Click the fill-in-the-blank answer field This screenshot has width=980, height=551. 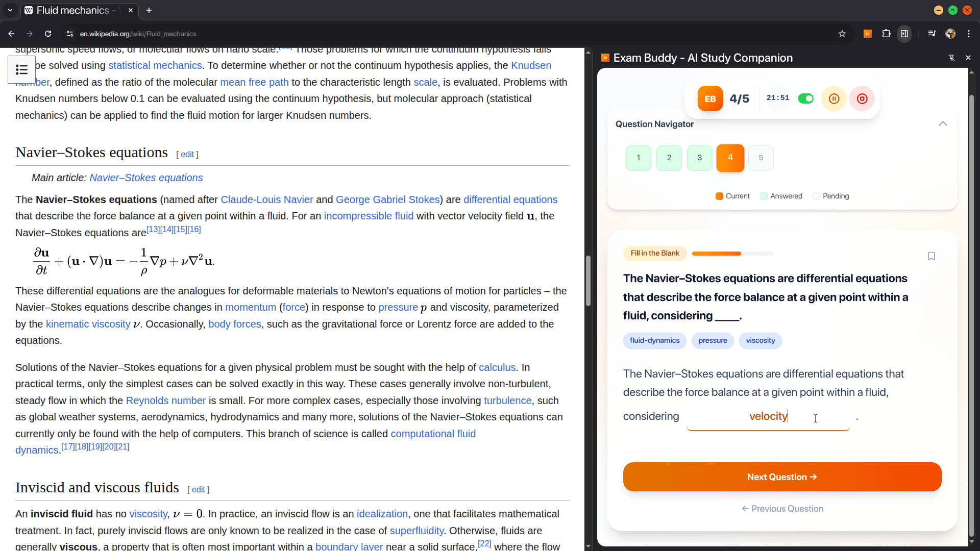click(x=768, y=417)
